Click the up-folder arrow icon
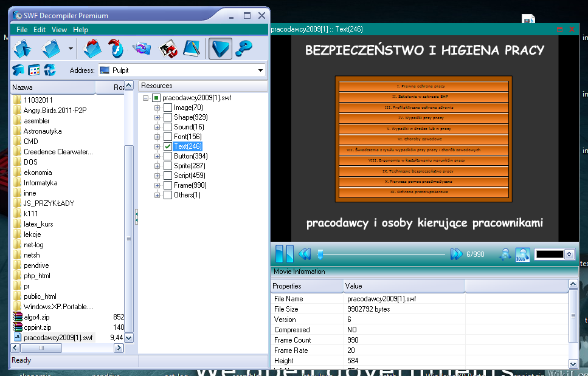This screenshot has width=588, height=376. tap(18, 70)
